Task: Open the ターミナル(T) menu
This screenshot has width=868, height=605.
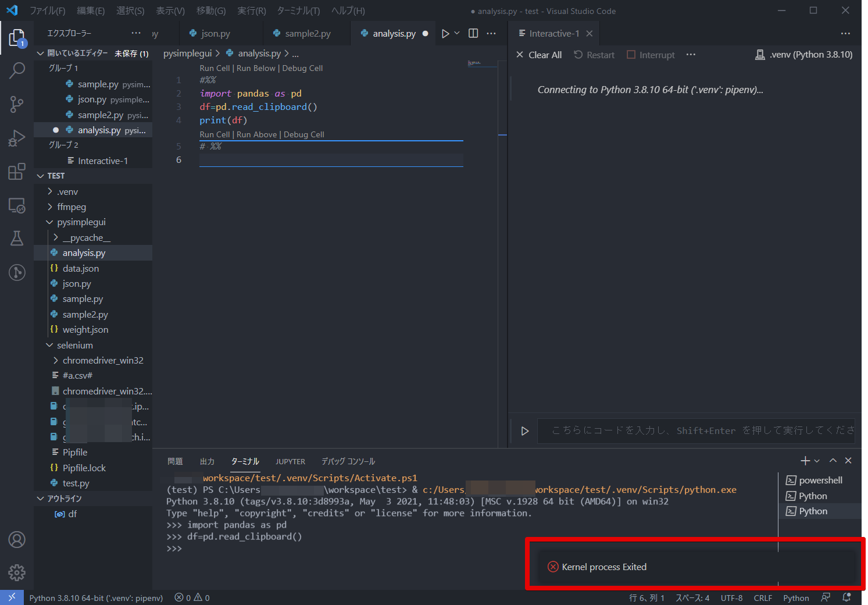Action: pos(299,10)
